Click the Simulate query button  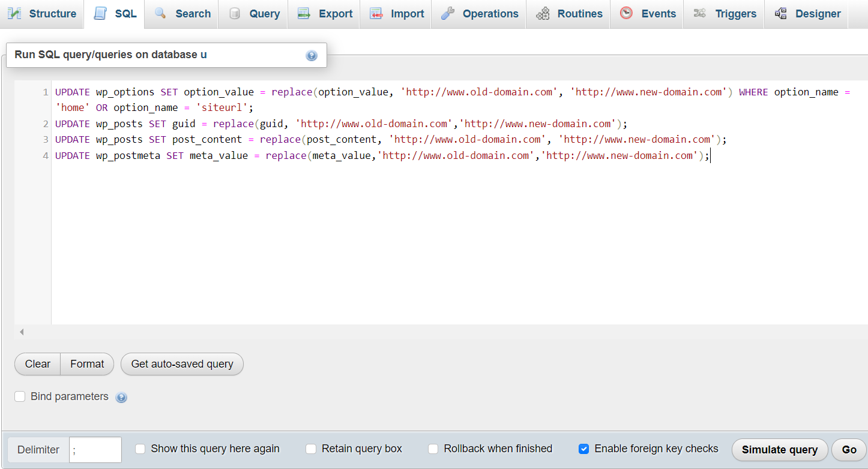[x=779, y=450]
